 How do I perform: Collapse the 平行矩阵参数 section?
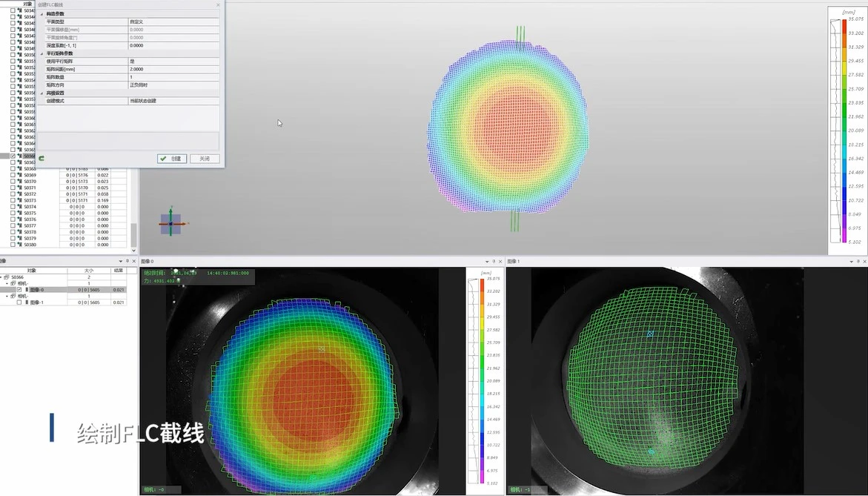coord(42,53)
